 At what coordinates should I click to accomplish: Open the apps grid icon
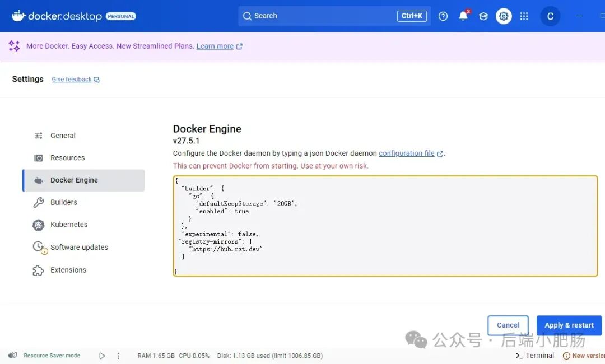tap(524, 16)
